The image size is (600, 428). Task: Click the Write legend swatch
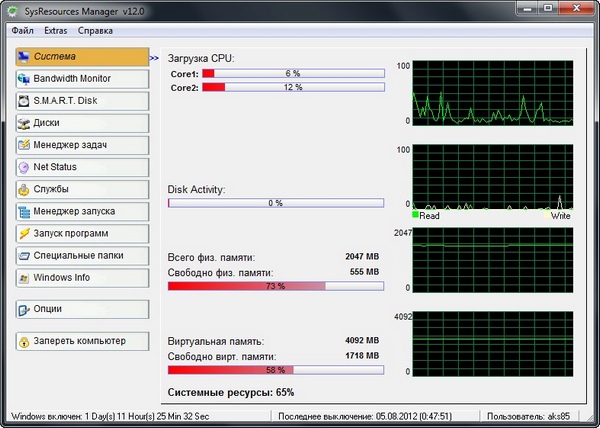[x=547, y=215]
